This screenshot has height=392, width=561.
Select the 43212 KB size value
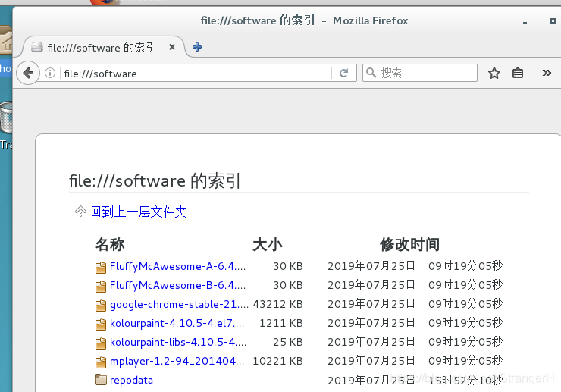click(278, 304)
